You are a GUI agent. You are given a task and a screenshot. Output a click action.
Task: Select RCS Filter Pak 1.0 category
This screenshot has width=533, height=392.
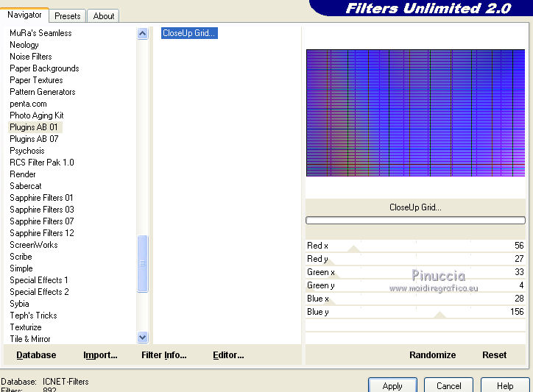coord(41,163)
